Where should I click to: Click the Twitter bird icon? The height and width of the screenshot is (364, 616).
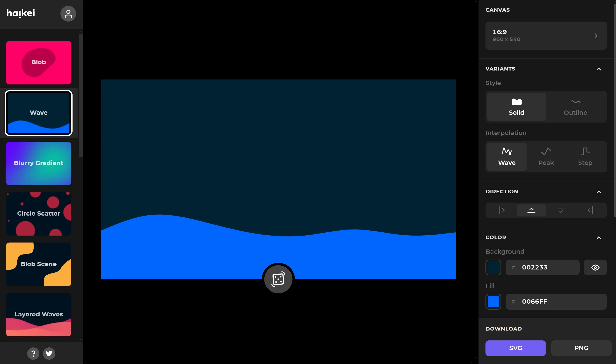click(x=49, y=353)
